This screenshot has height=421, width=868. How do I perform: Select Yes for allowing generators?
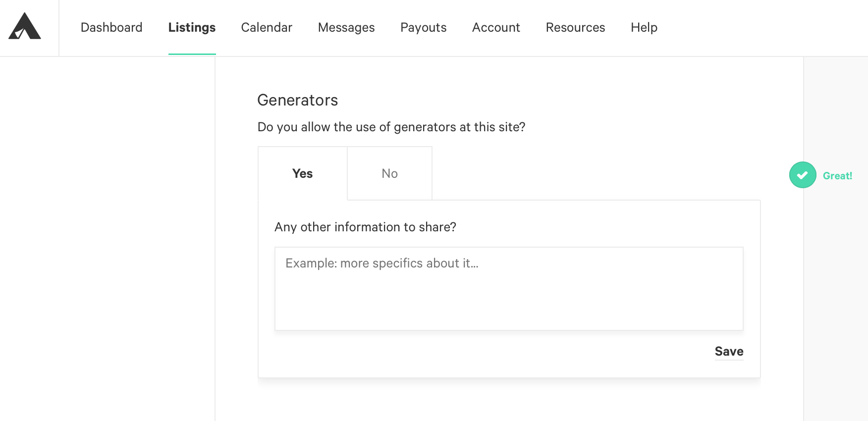click(303, 173)
